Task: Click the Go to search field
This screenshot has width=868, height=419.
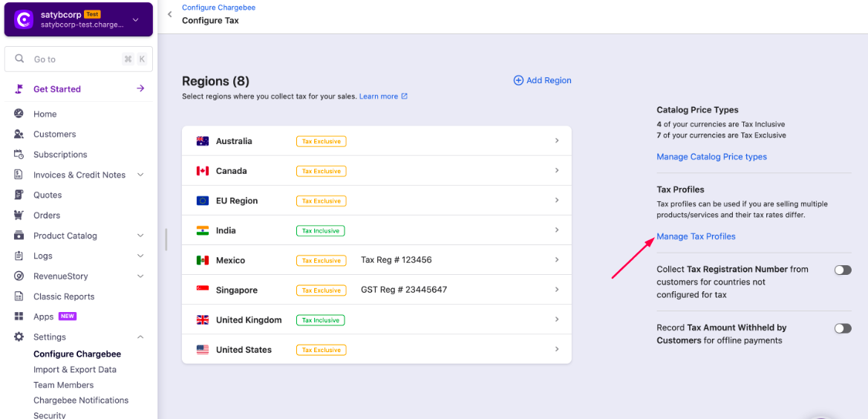Action: (x=79, y=59)
